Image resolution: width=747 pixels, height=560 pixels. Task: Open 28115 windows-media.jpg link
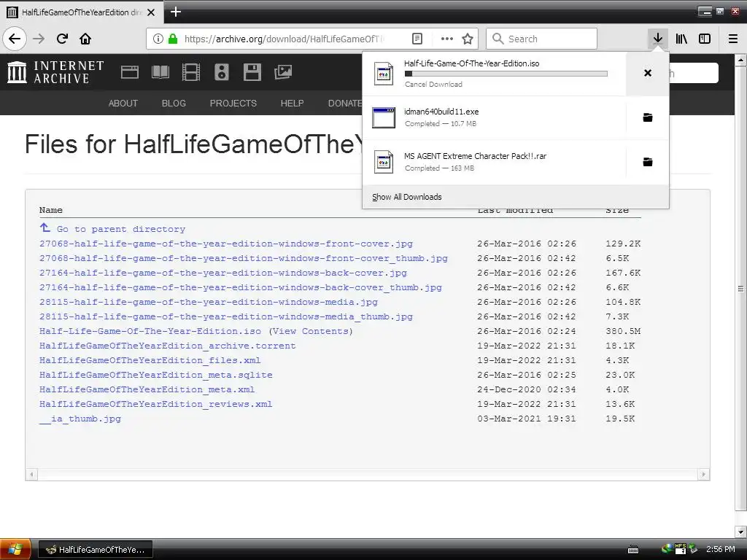tap(209, 302)
